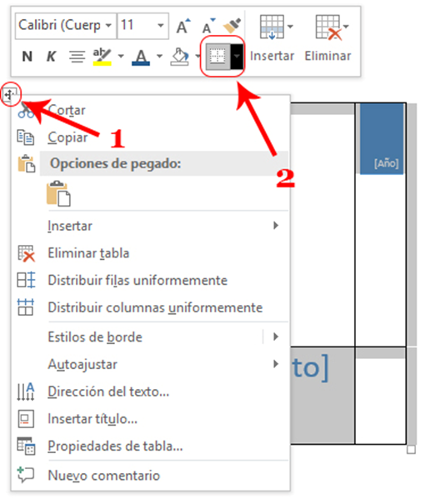Toggle italic (K) formatting
This screenshot has height=504, width=426.
tap(51, 57)
